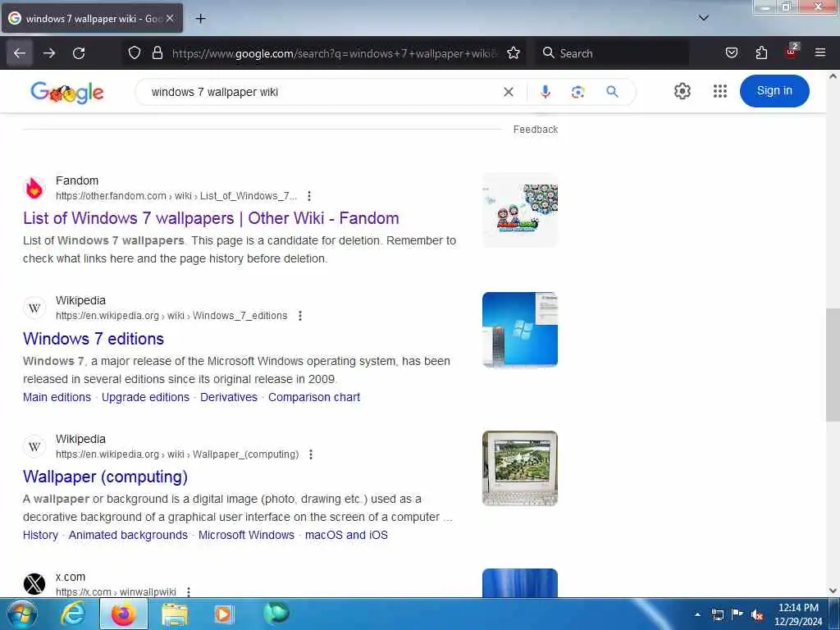List all tabs with the chevron arrow
The width and height of the screenshot is (840, 630).
[703, 18]
